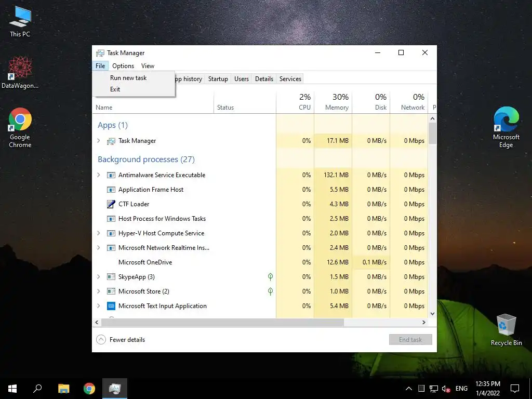
Task: Open the network icon in system tray
Action: tap(434, 389)
